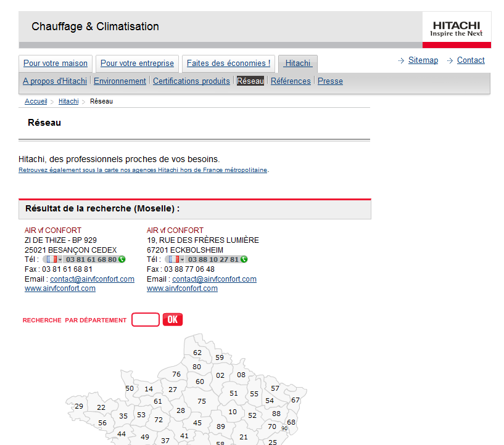Viewport: 504px width, 445px height.
Task: Click green call icon beside 03 88 10 27 81
Action: click(x=244, y=259)
